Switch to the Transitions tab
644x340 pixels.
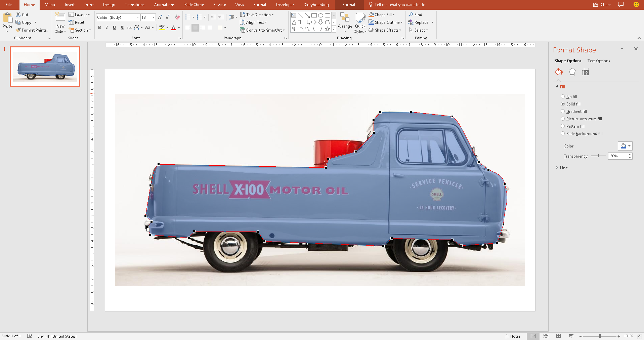click(x=134, y=5)
